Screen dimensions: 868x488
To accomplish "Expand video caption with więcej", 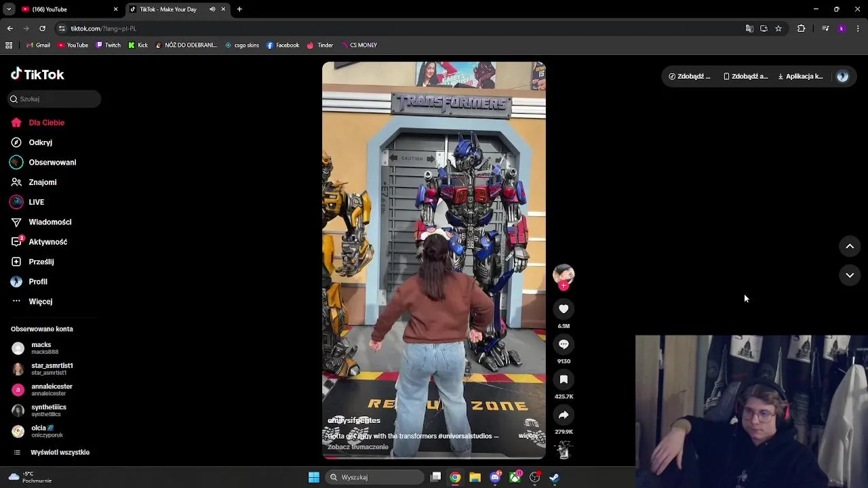I will 528,436.
